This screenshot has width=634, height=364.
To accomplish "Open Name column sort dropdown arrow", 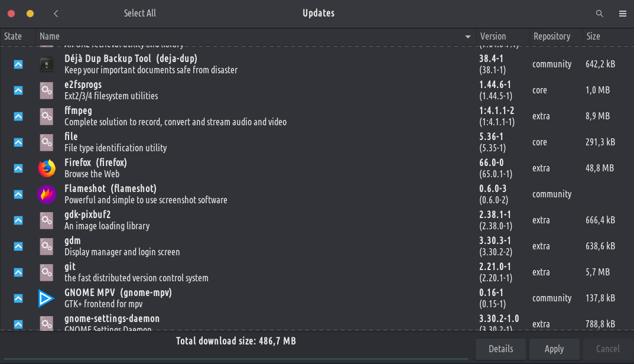I will point(469,37).
